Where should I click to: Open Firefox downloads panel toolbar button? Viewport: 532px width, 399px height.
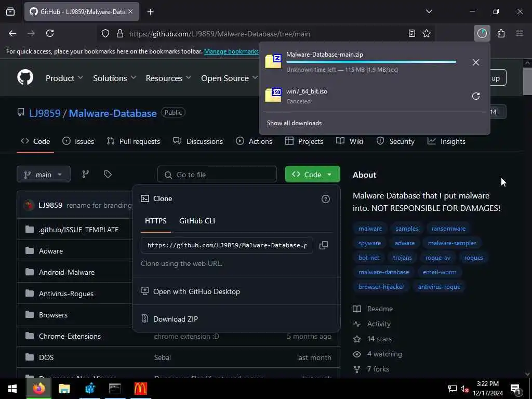click(482, 33)
